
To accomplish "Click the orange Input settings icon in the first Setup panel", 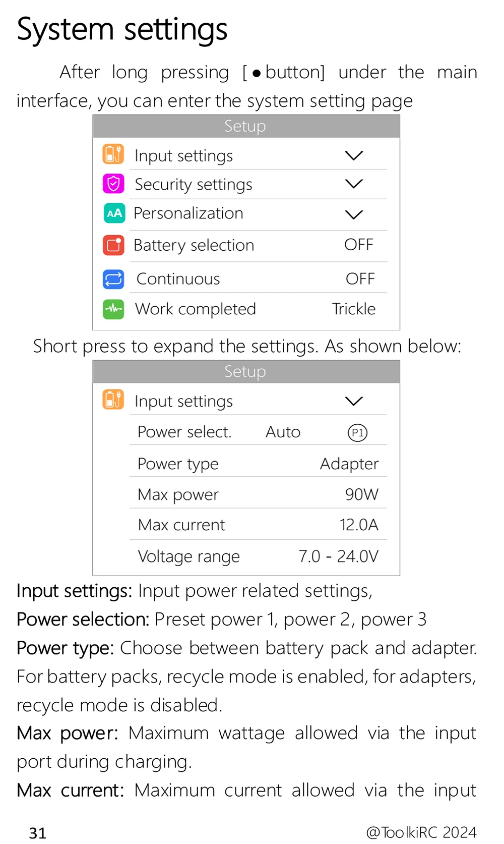I will 113,154.
